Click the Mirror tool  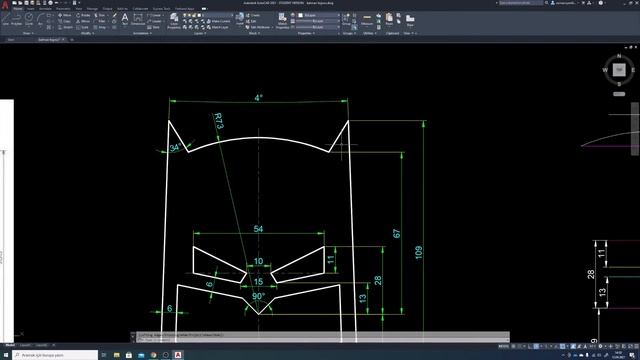(83, 21)
